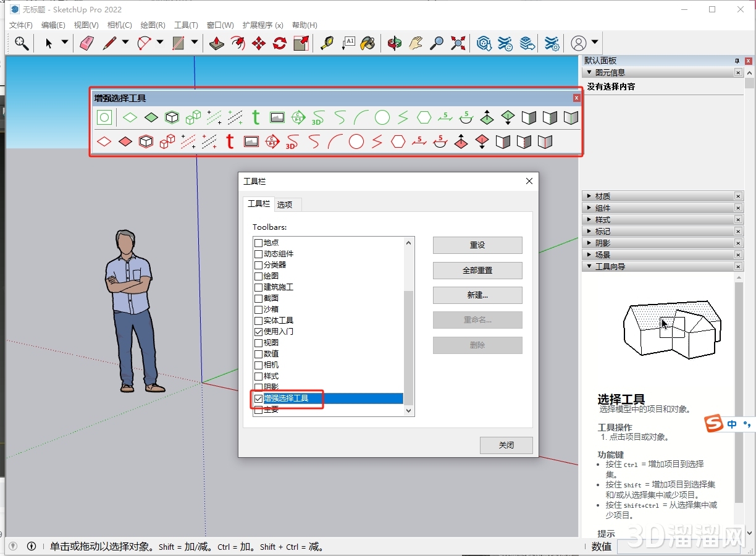Select the Eraser tool in the toolbar

[x=86, y=43]
